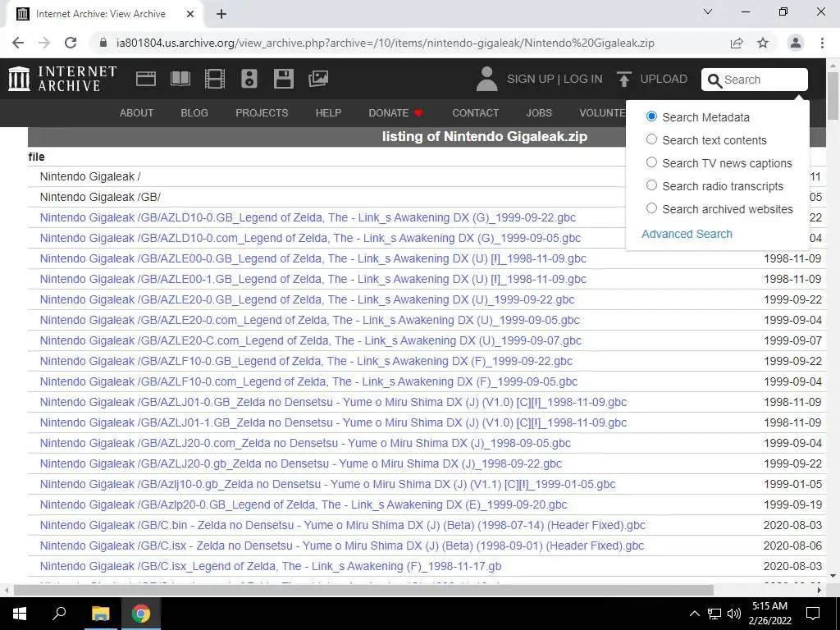The height and width of the screenshot is (630, 840).
Task: Open the Chrome profile avatar icon
Action: (x=796, y=43)
